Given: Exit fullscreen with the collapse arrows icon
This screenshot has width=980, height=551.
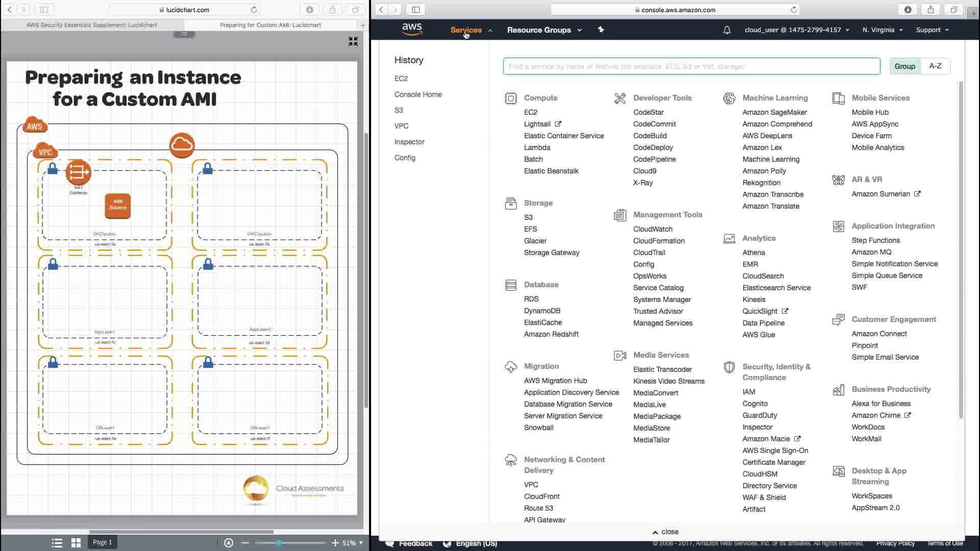Looking at the screenshot, I should (353, 41).
